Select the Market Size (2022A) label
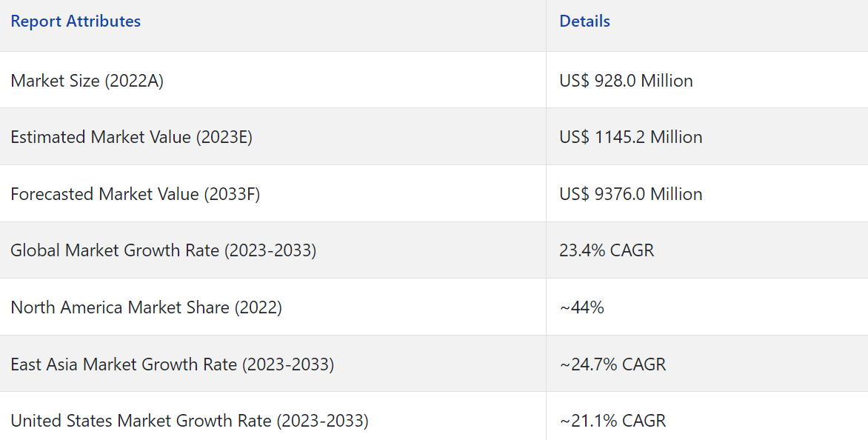Viewport: 868px width, 440px height. click(87, 81)
